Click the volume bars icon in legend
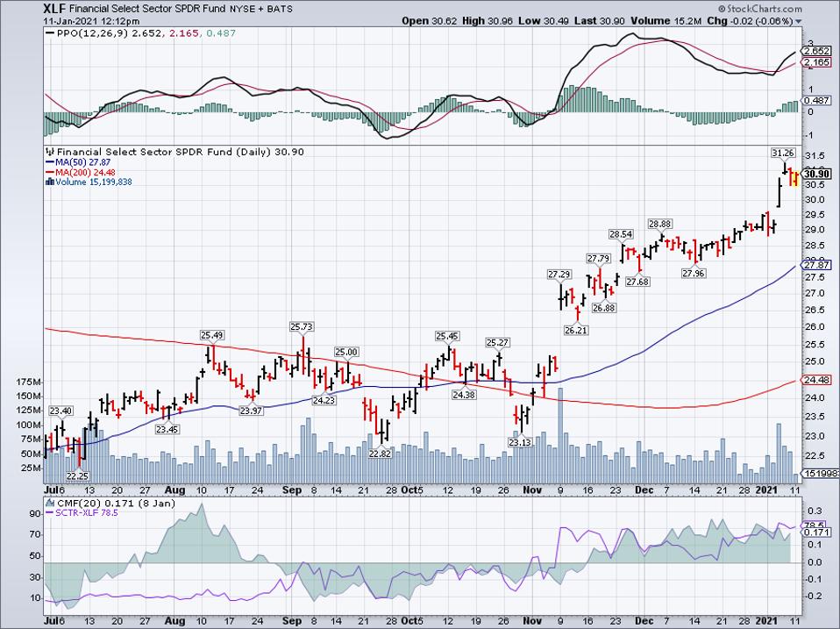This screenshot has height=629, width=840. 50,182
